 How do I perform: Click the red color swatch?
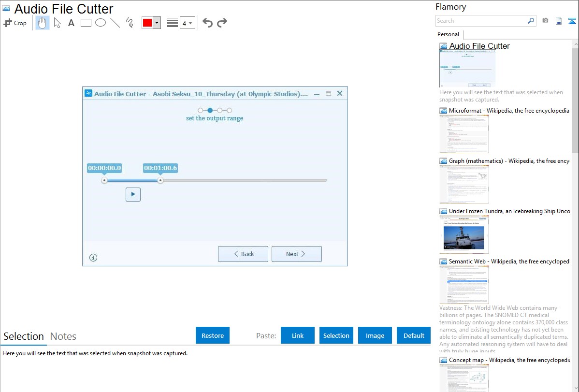pyautogui.click(x=147, y=23)
